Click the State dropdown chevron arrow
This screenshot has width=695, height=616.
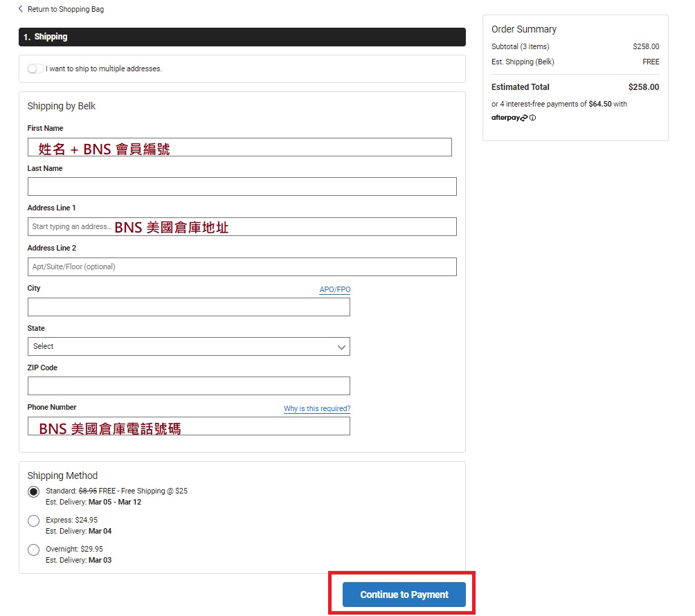tap(341, 347)
